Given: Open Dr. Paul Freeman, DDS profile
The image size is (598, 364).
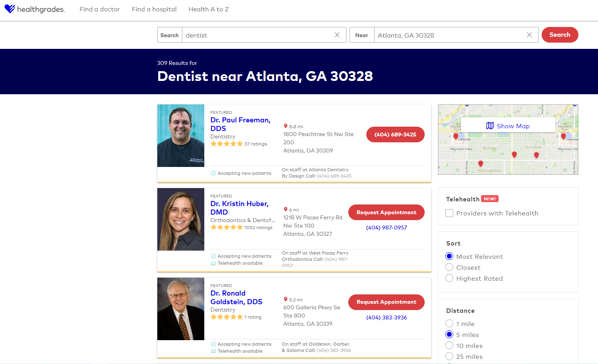Looking at the screenshot, I should (240, 124).
